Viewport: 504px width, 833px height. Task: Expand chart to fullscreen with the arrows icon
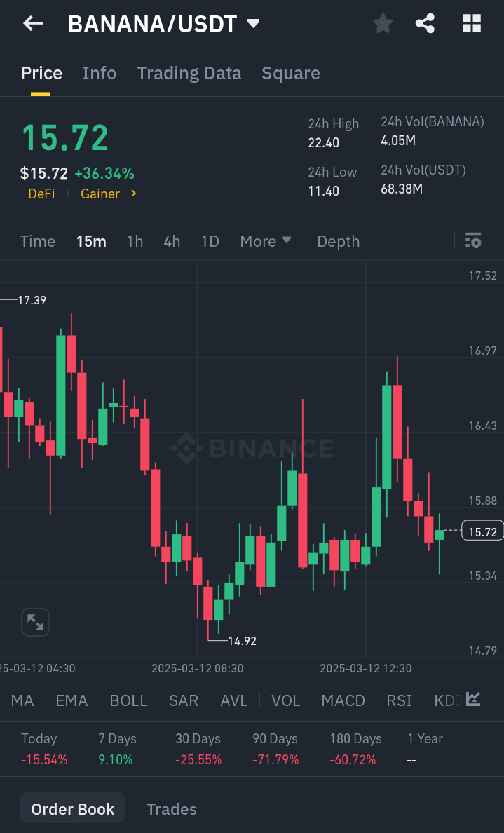click(36, 622)
